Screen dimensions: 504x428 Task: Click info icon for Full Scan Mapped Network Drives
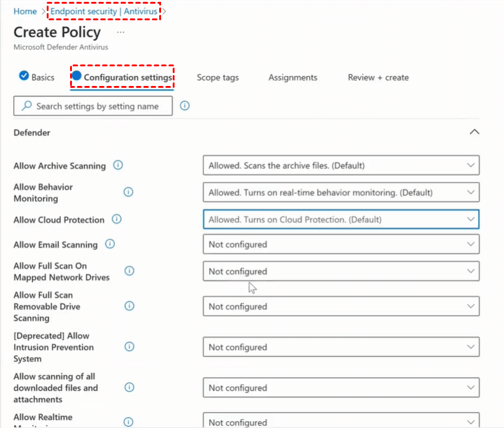coord(129,271)
